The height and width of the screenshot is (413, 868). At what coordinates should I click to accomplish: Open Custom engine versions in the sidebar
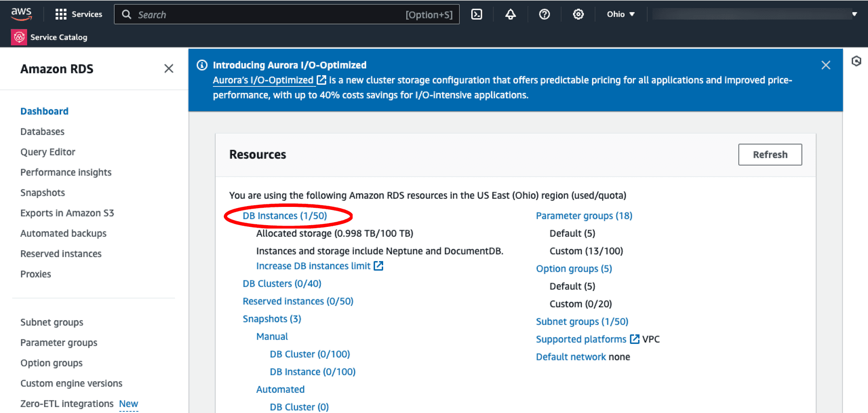[x=72, y=383]
